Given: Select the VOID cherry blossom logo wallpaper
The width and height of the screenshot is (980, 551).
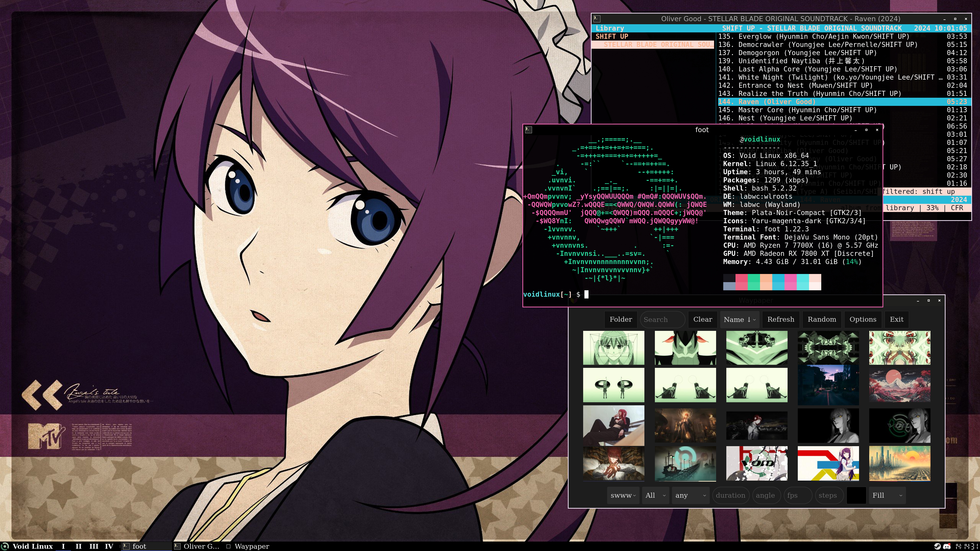Looking at the screenshot, I should [x=757, y=464].
